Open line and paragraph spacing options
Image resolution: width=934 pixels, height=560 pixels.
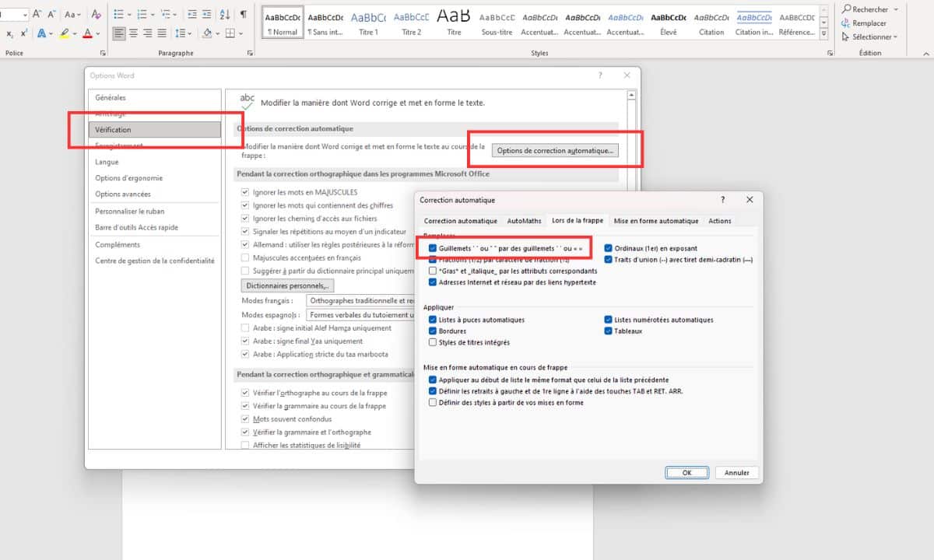point(181,33)
